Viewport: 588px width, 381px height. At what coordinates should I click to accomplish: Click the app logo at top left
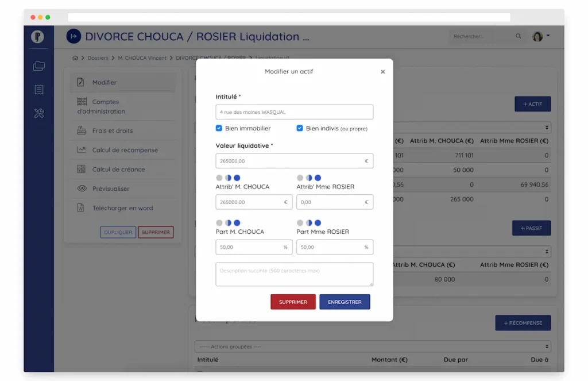click(x=38, y=37)
